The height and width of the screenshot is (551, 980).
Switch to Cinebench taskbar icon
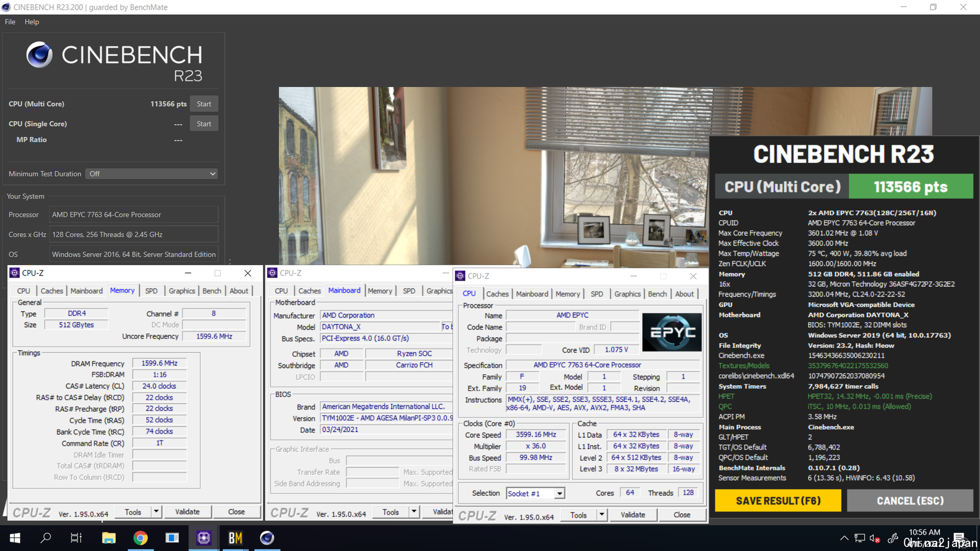tap(267, 538)
